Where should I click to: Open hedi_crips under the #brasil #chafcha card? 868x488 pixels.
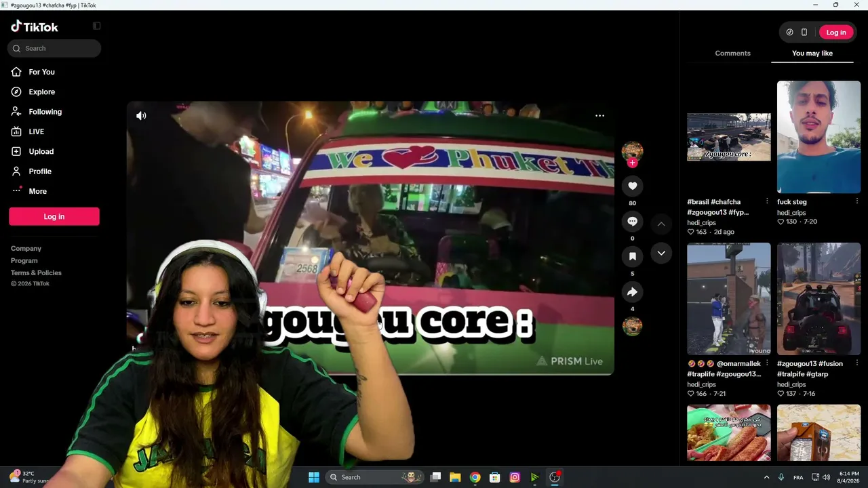[701, 222]
